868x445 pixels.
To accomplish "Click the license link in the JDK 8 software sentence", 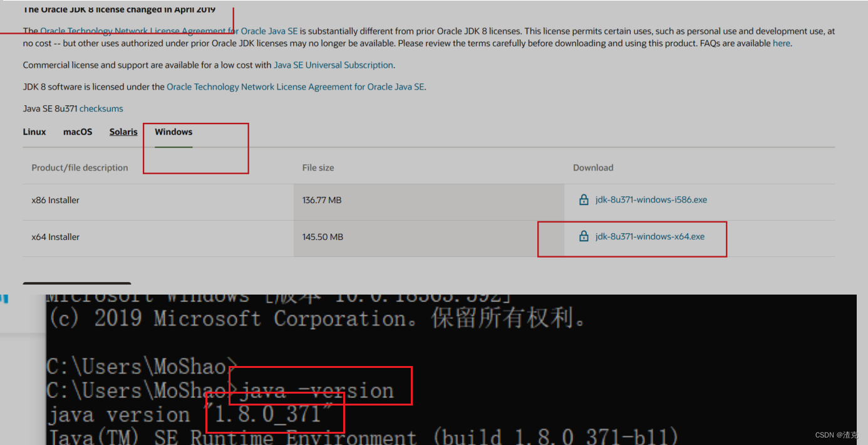I will 294,86.
